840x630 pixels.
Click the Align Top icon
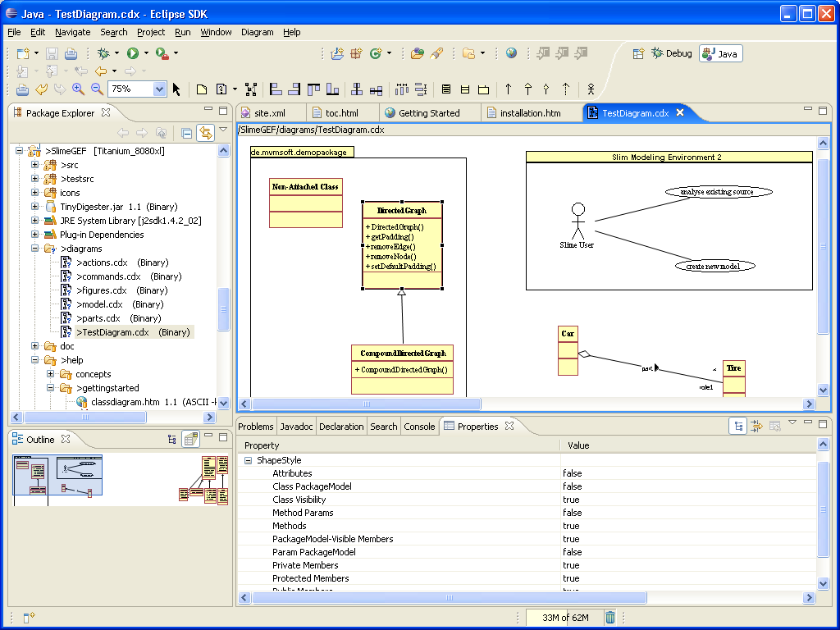click(x=313, y=89)
